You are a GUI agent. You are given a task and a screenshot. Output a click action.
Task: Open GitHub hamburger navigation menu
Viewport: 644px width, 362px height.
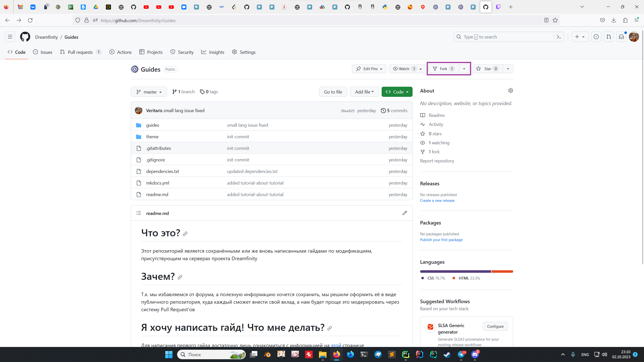(10, 37)
